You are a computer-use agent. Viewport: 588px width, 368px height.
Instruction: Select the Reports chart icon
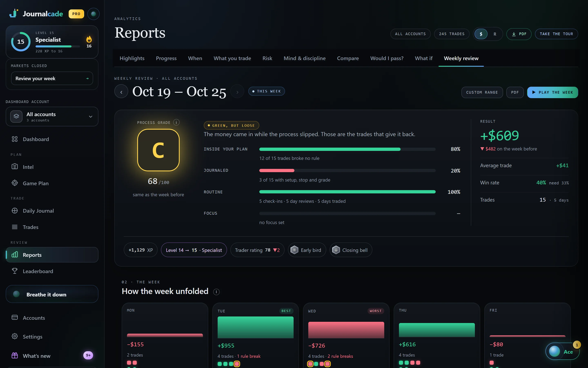pyautogui.click(x=14, y=255)
